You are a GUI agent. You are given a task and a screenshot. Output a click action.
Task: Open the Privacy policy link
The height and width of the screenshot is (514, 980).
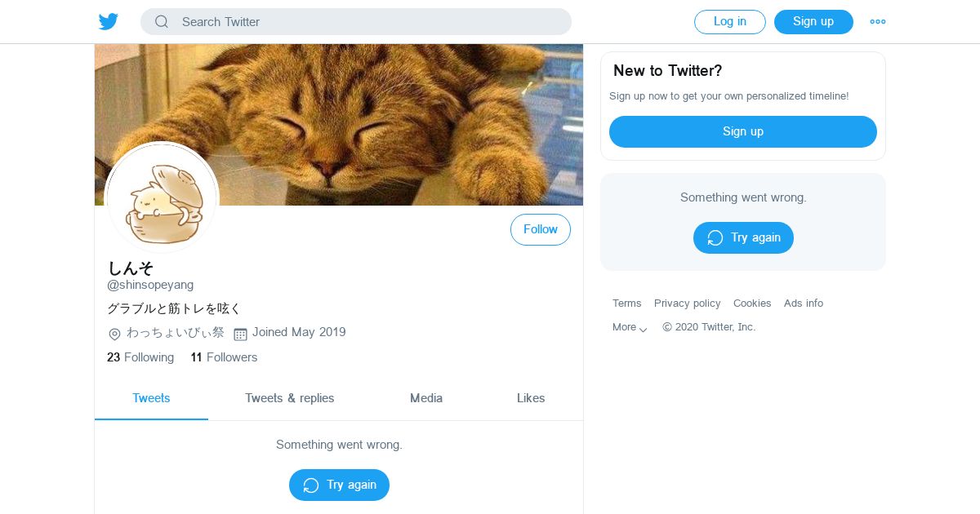[x=687, y=304]
